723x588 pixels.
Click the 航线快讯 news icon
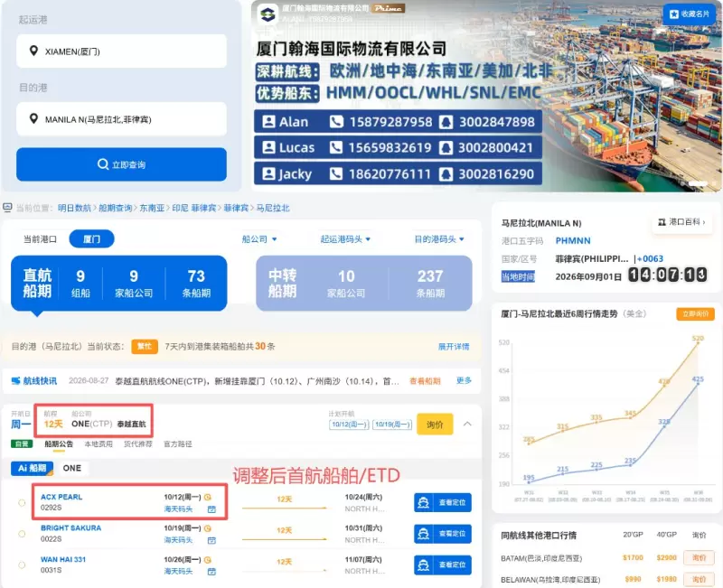coord(15,380)
